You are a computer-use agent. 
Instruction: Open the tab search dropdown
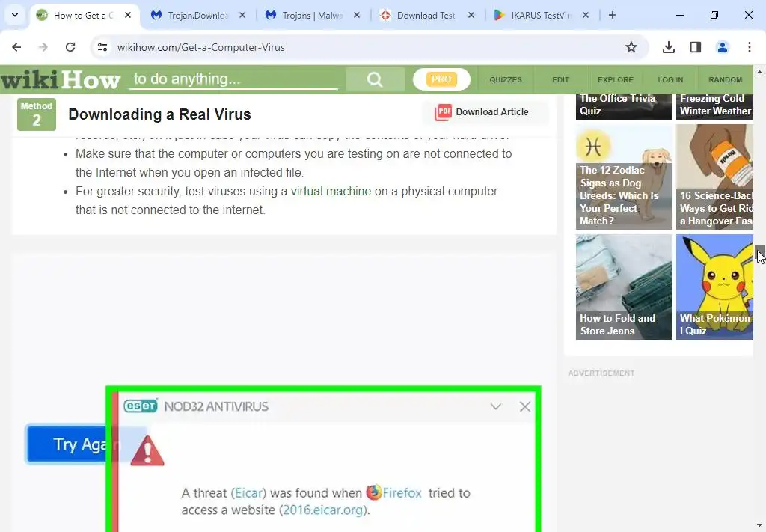[15, 15]
